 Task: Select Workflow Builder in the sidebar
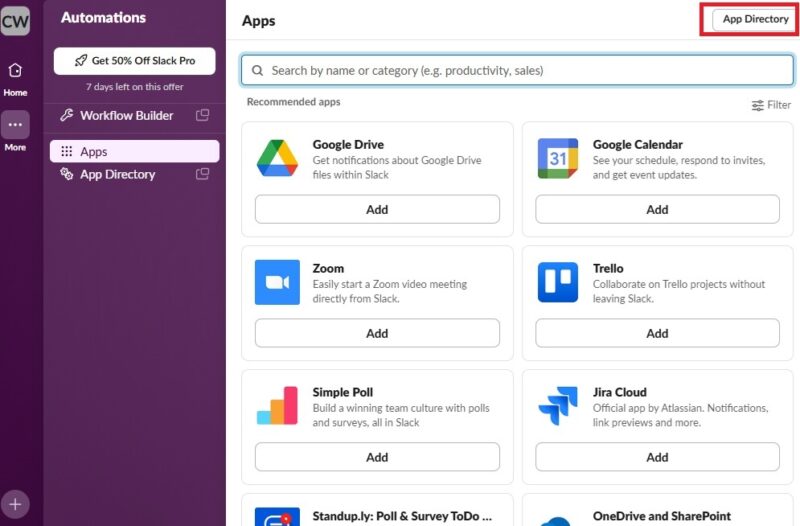click(x=135, y=115)
